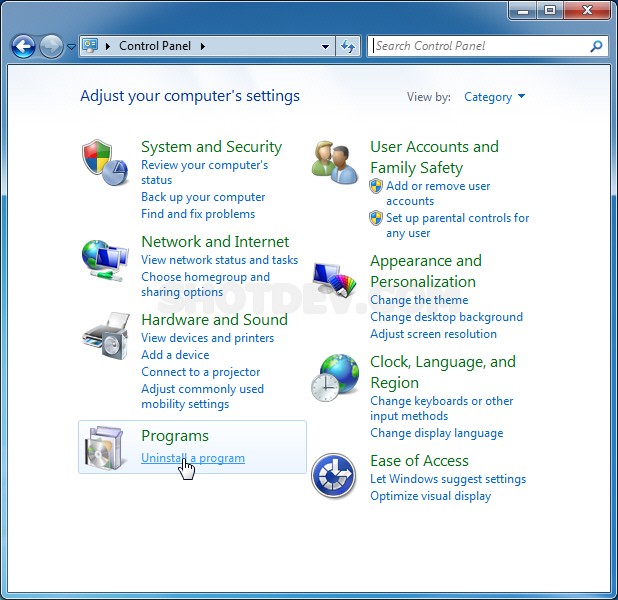This screenshot has height=600, width=618.
Task: Open System and Security category
Action: [212, 147]
